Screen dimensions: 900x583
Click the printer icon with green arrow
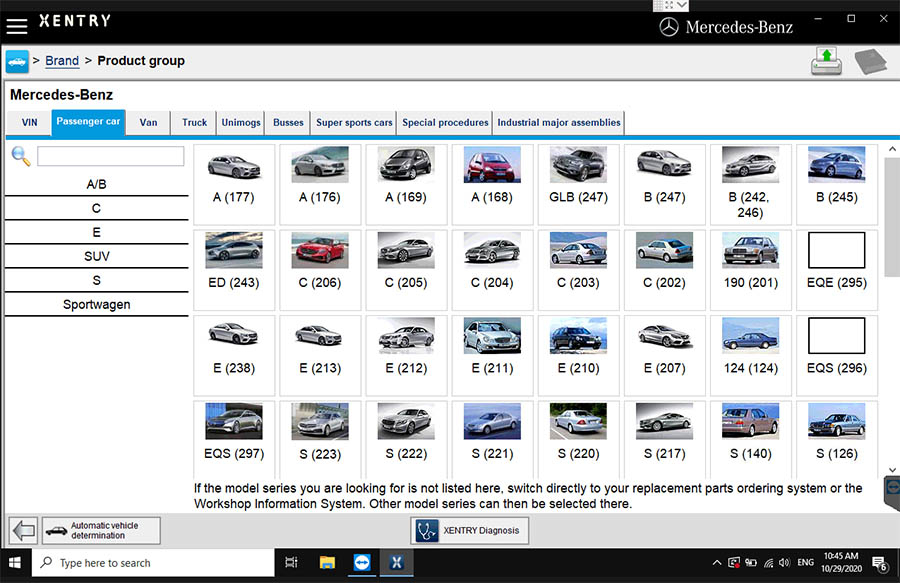[x=827, y=61]
